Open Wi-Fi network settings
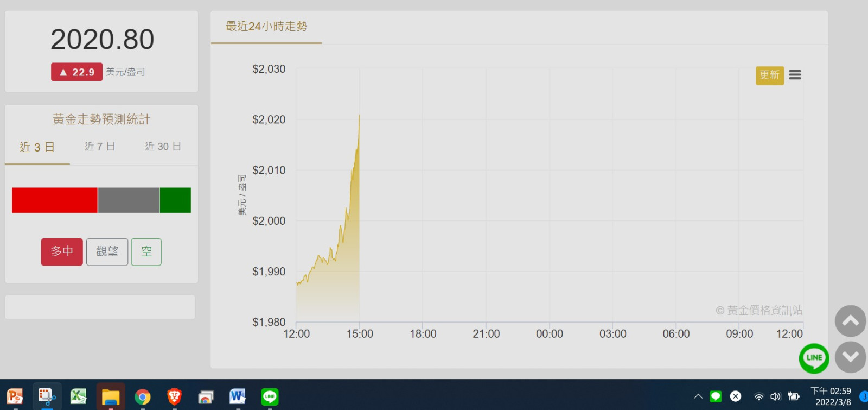 (759, 397)
